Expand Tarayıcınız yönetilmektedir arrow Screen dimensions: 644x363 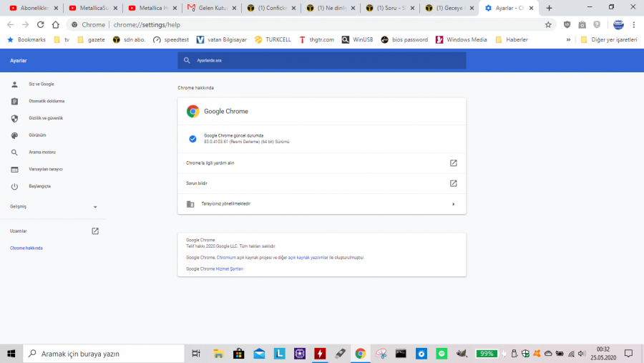pyautogui.click(x=453, y=204)
